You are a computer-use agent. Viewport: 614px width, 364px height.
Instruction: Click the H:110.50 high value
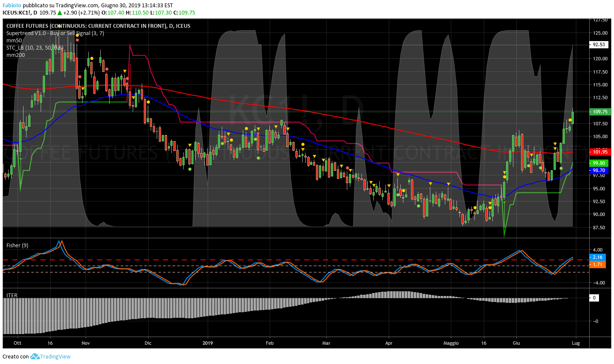pos(137,13)
